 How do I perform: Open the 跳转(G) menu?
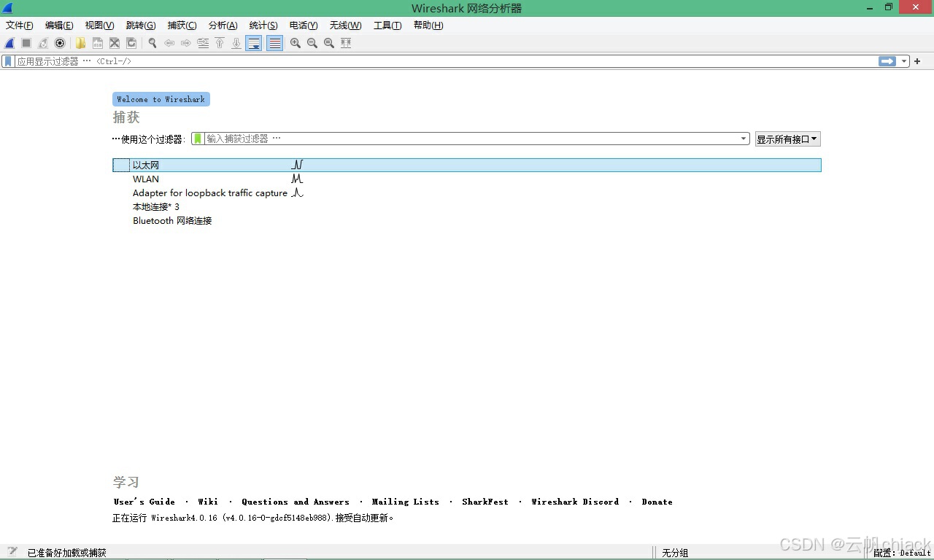pyautogui.click(x=141, y=26)
